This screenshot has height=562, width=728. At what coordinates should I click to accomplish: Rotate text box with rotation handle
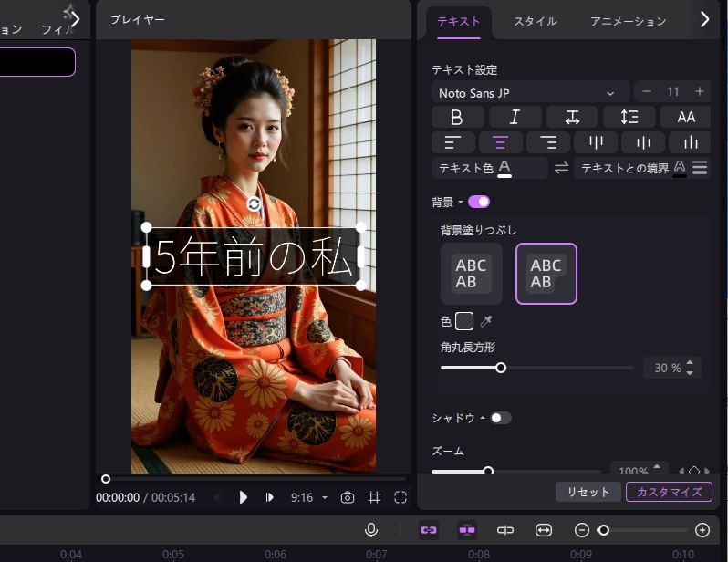coord(254,203)
